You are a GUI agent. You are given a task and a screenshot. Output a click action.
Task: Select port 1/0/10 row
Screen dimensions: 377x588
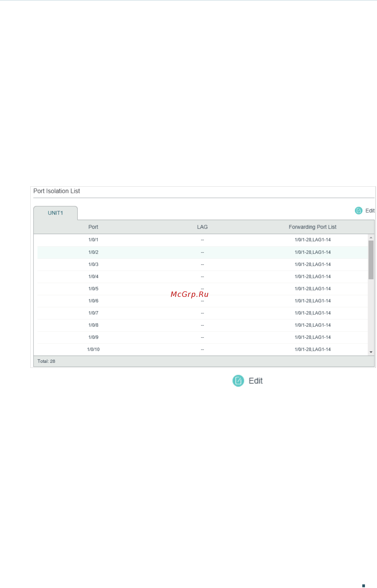[x=203, y=349]
